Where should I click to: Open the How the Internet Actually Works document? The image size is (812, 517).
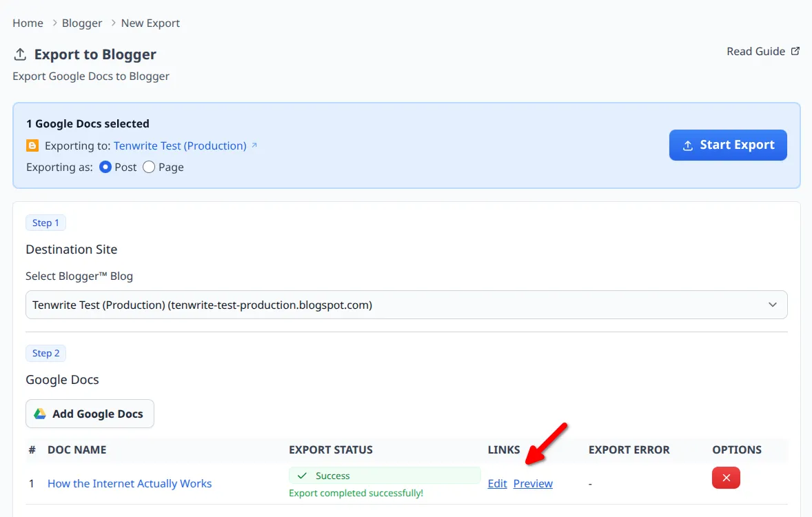(x=129, y=483)
